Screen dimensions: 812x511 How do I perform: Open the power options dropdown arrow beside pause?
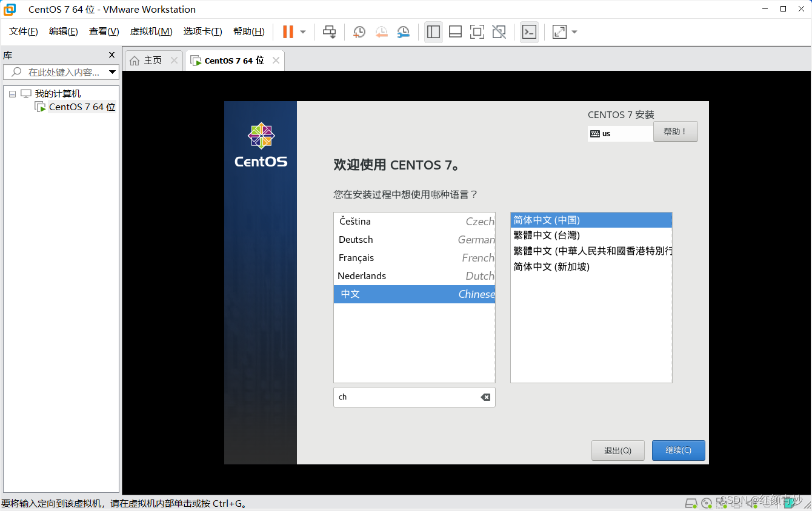[x=303, y=32]
